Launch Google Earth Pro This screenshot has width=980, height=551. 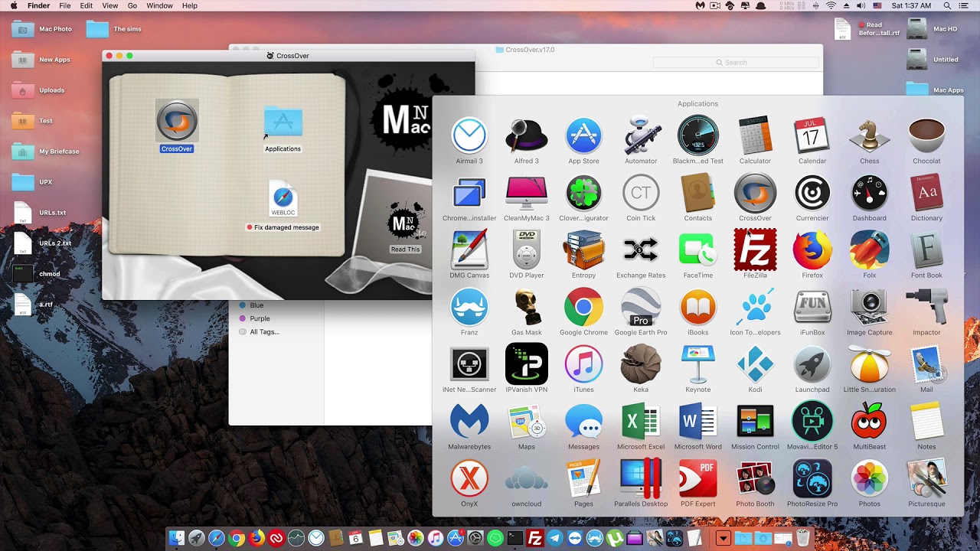[641, 308]
